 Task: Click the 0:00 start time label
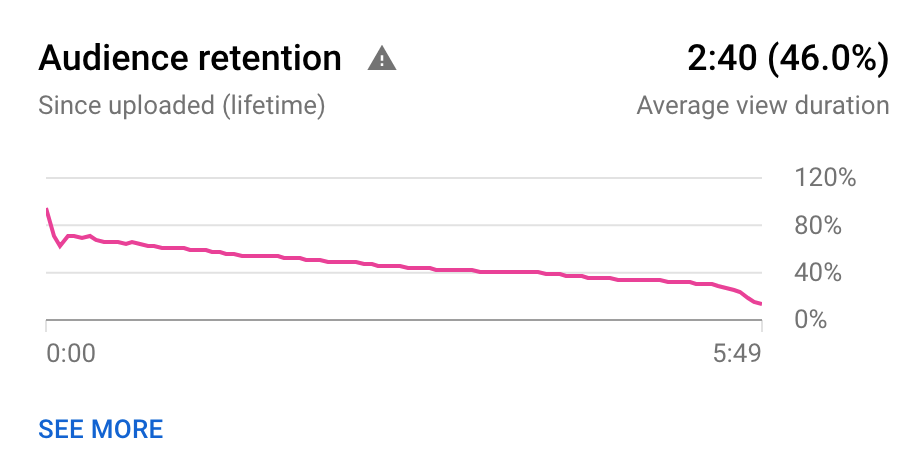click(x=70, y=353)
